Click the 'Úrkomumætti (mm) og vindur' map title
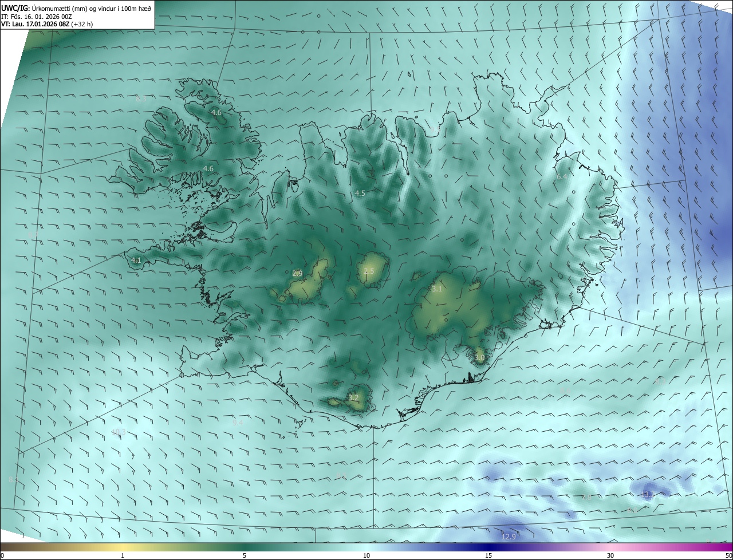733x560 pixels. (x=92, y=8)
